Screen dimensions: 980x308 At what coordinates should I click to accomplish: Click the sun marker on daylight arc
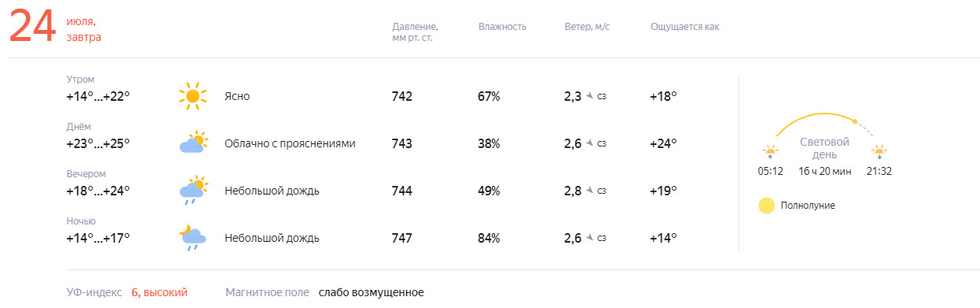855,121
